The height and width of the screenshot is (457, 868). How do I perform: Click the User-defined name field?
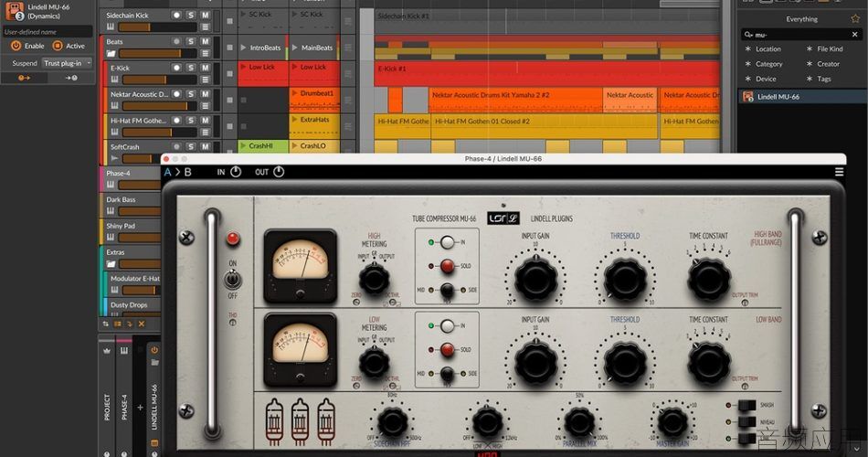pos(47,32)
